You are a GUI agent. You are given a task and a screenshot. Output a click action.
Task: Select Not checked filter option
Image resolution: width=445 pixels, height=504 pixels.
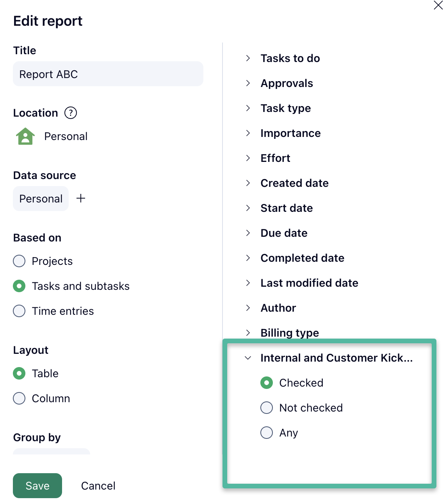click(x=267, y=408)
